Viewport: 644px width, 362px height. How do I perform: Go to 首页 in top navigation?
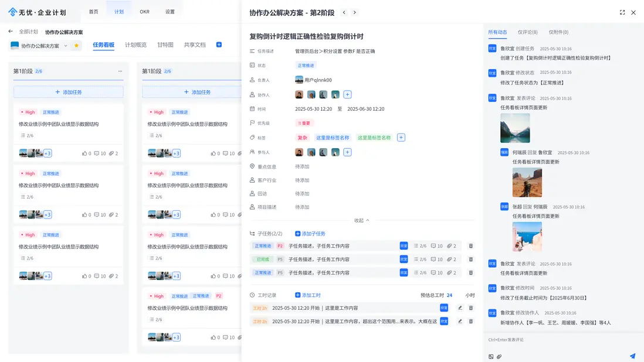click(94, 12)
